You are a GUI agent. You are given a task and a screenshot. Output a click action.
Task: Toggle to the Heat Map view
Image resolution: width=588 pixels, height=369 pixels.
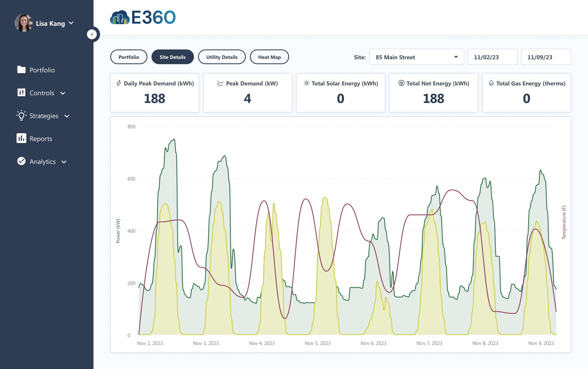point(269,57)
